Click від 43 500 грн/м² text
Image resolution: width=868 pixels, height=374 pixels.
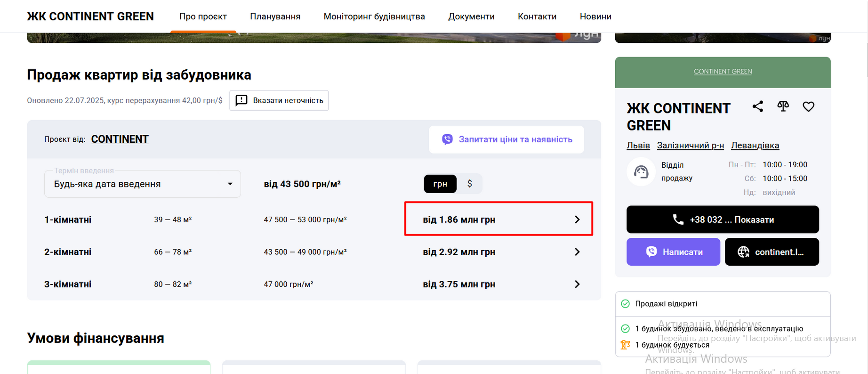[x=302, y=184]
